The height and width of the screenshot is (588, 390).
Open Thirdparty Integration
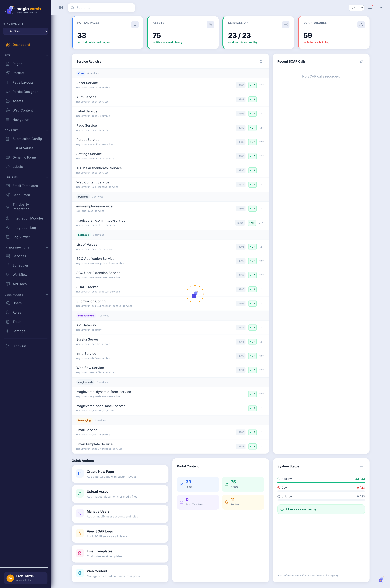[x=25, y=207]
